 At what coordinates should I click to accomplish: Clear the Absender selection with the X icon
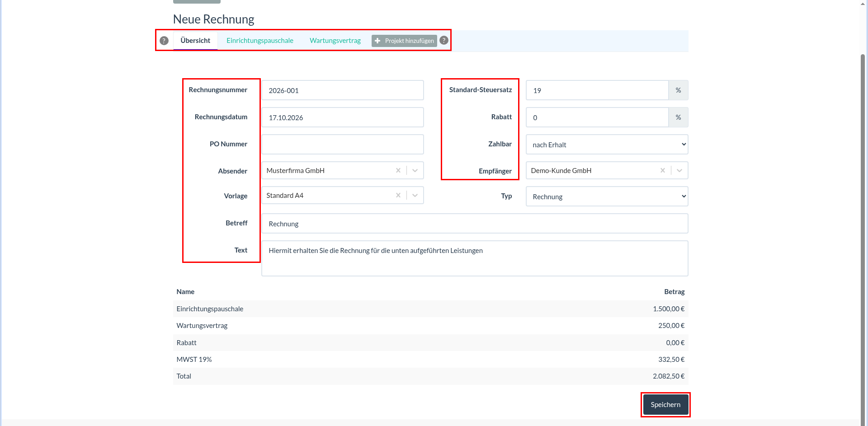pos(398,170)
